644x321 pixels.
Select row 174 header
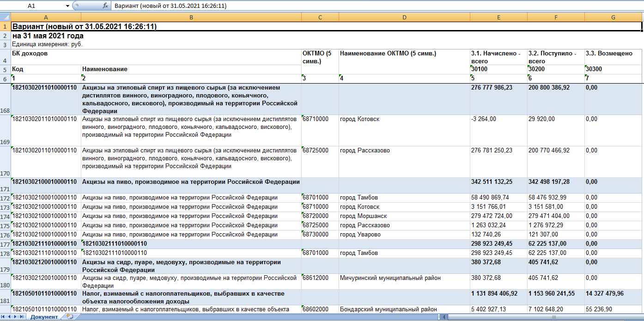[5, 216]
